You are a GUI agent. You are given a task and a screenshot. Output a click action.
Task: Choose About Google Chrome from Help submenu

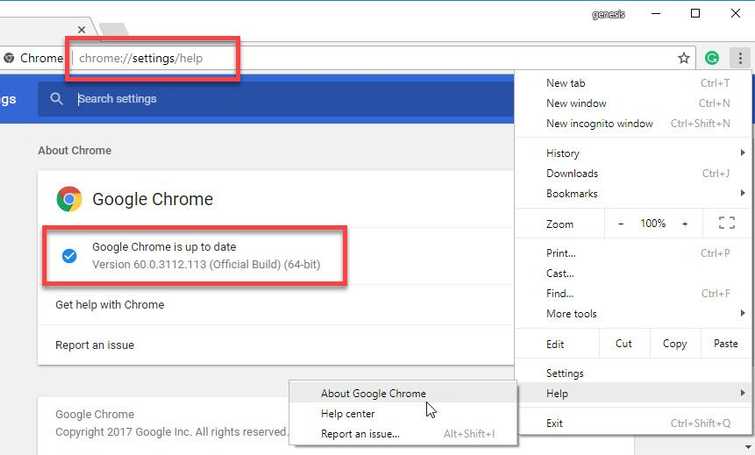(373, 394)
